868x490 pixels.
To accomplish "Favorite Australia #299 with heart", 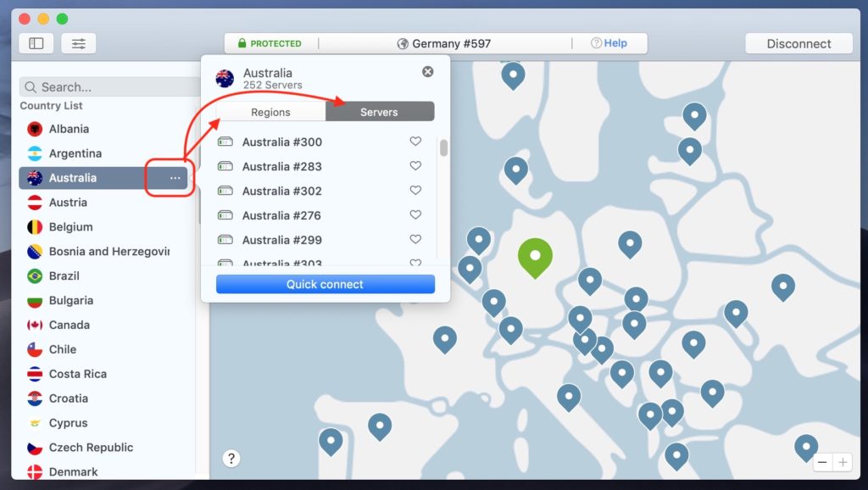I will (x=415, y=238).
